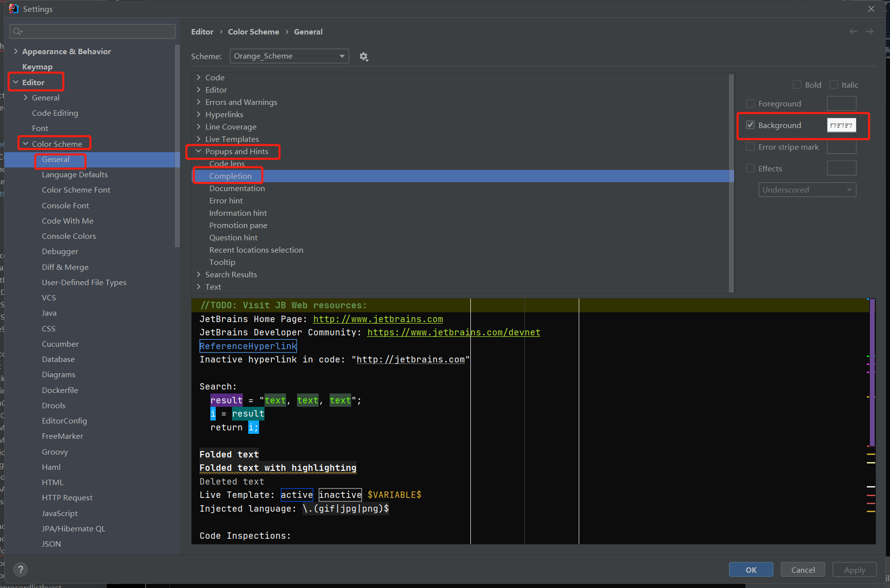The width and height of the screenshot is (890, 588).
Task: Select the Tooltip item
Action: coord(222,262)
